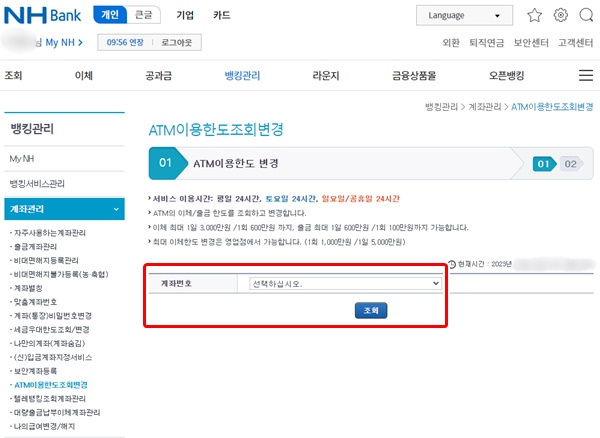Open 비대면해지불가등록(농·축협) sidebar item
Image resolution: width=600 pixels, height=438 pixels.
61,274
